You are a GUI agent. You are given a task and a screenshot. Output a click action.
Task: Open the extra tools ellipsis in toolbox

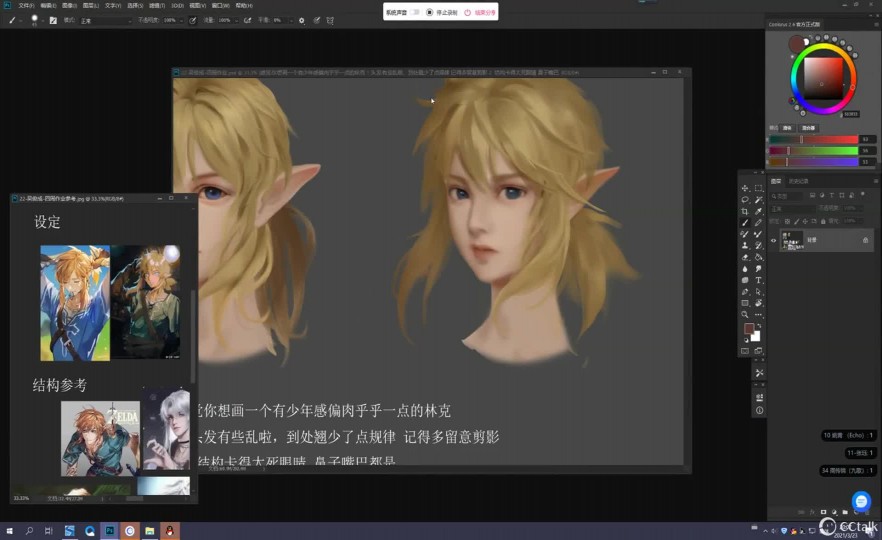[x=758, y=314]
